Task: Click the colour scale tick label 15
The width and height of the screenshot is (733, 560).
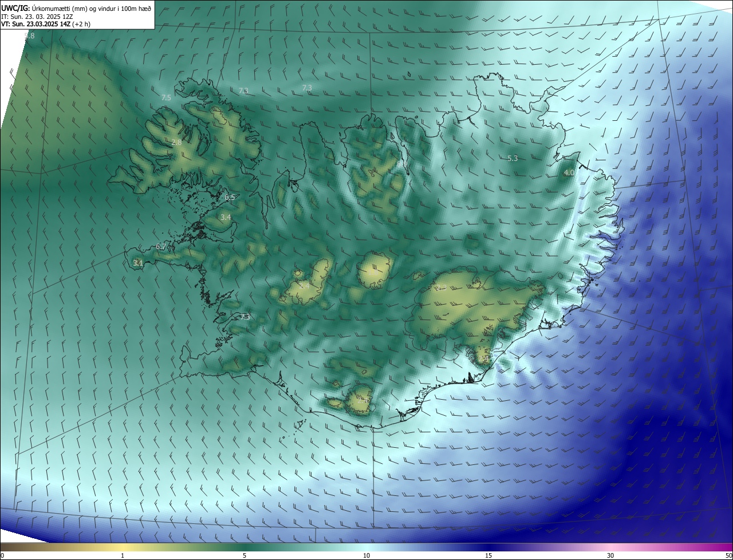Action: click(488, 555)
